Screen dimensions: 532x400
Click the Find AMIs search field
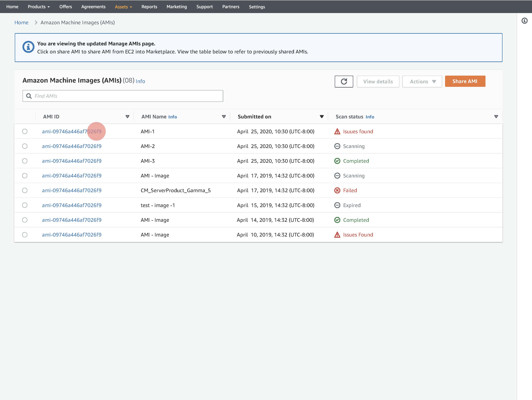(x=128, y=96)
